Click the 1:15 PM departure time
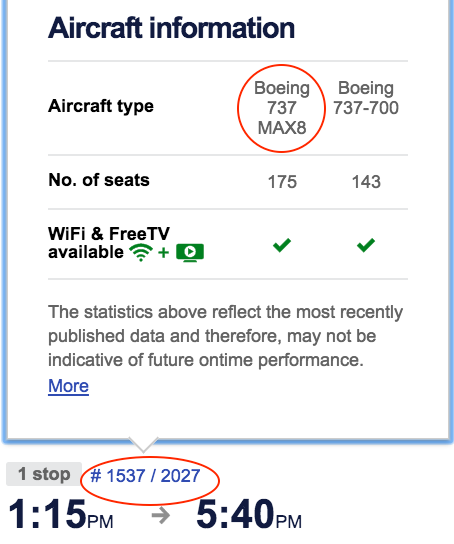The height and width of the screenshot is (544, 454). [61, 514]
